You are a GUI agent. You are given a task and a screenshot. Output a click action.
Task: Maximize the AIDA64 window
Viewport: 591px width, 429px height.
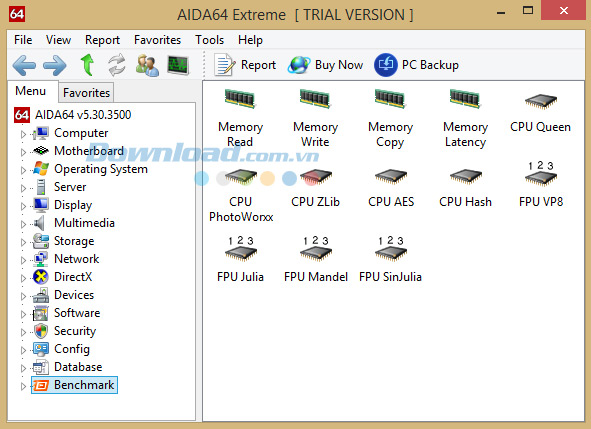528,11
